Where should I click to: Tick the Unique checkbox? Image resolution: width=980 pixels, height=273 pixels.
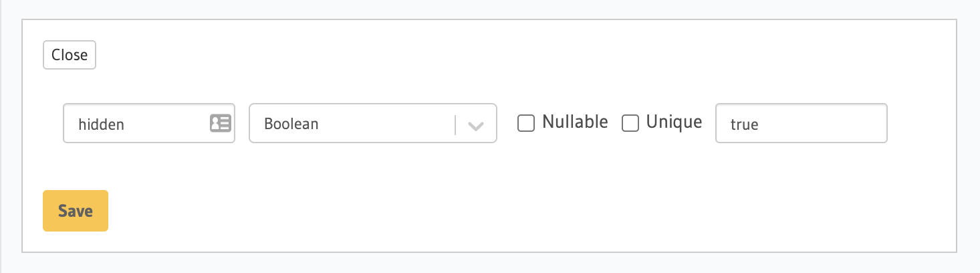[x=630, y=123]
